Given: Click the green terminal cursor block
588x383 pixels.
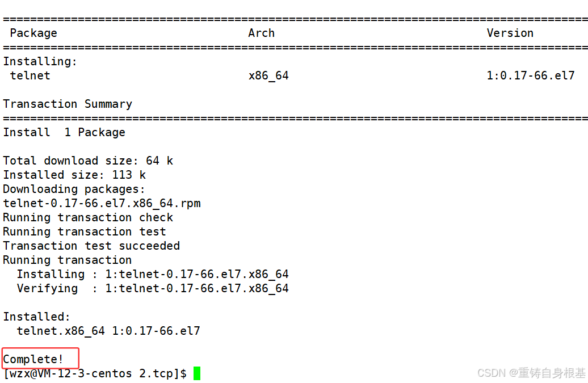Looking at the screenshot, I should (197, 373).
